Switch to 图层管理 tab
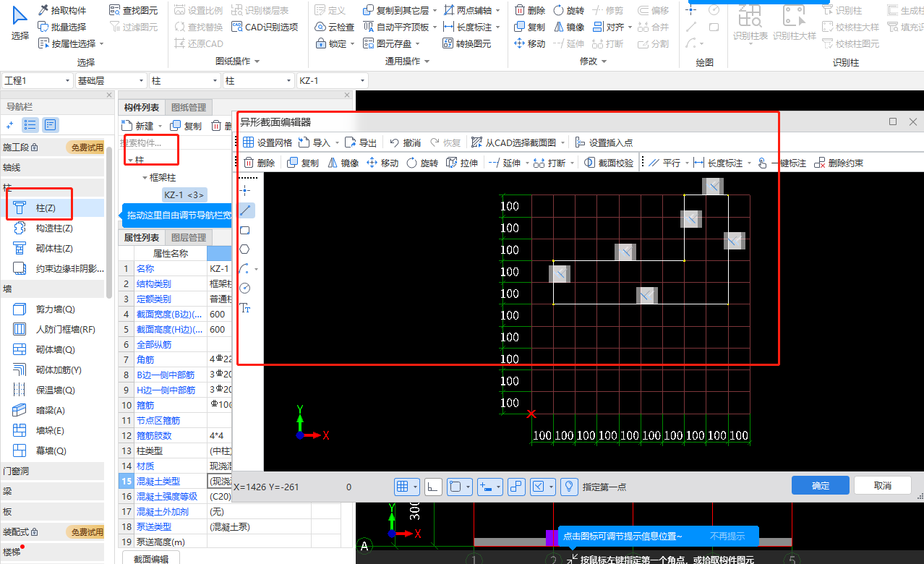The width and height of the screenshot is (924, 564). click(x=189, y=237)
